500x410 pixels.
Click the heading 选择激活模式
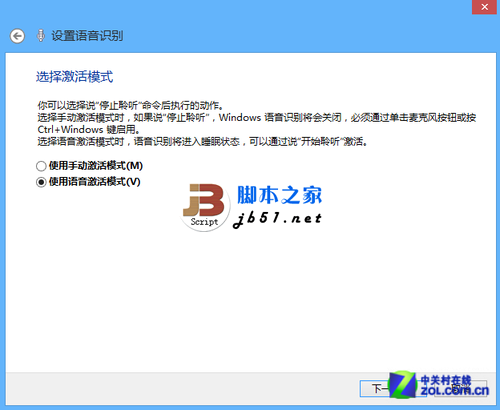pyautogui.click(x=75, y=77)
